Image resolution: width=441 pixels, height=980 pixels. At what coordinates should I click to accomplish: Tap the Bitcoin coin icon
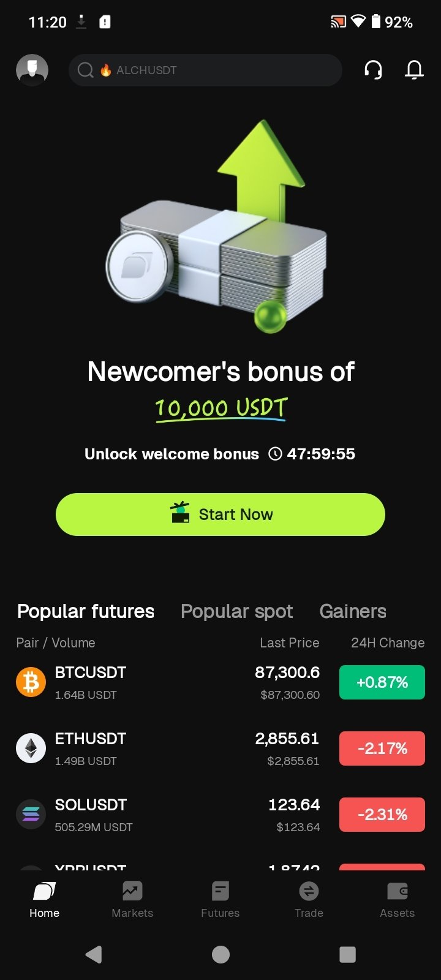(31, 682)
